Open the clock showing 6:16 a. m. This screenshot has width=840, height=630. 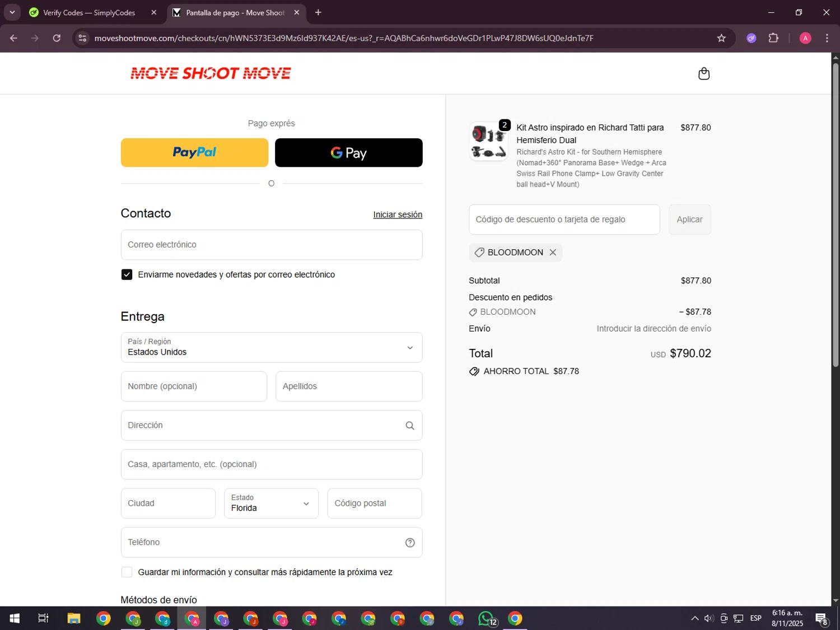pos(787,618)
